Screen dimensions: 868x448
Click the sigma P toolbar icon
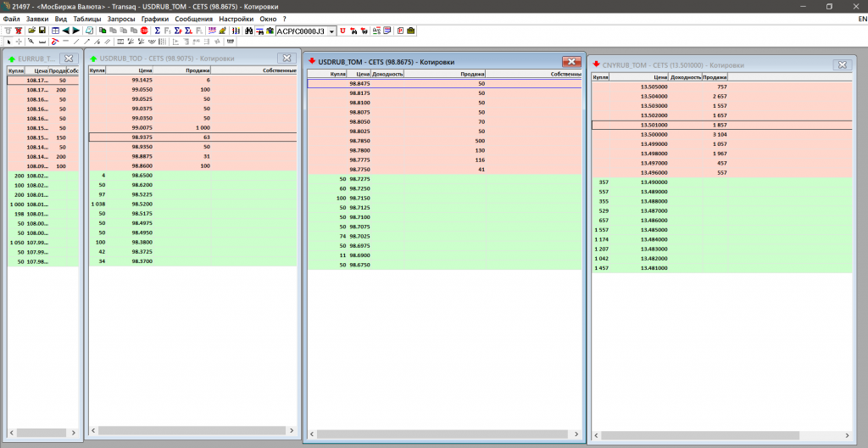[178, 31]
